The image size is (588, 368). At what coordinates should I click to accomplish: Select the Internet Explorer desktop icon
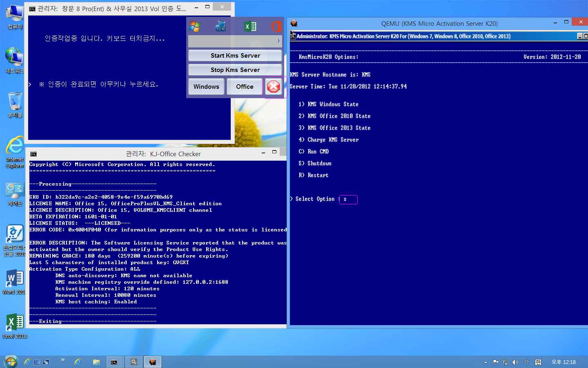[x=15, y=152]
